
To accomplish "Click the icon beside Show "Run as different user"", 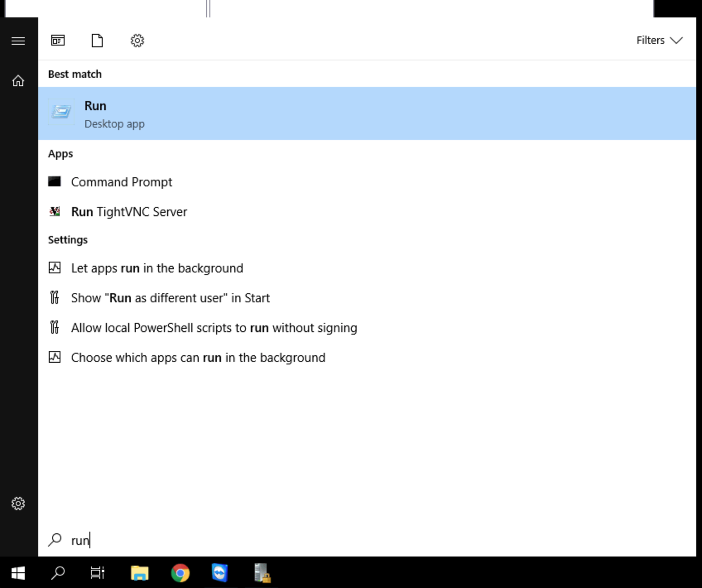I will tap(55, 297).
